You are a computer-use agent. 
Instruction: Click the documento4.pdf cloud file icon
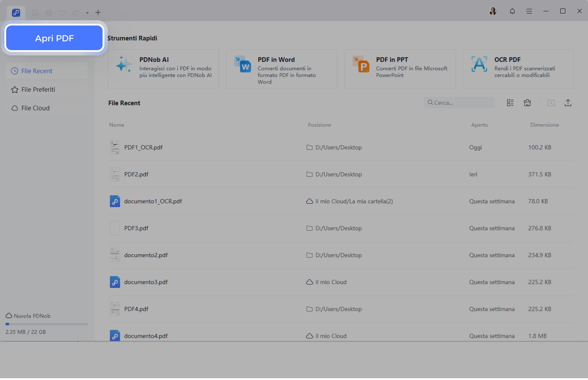[x=115, y=336]
